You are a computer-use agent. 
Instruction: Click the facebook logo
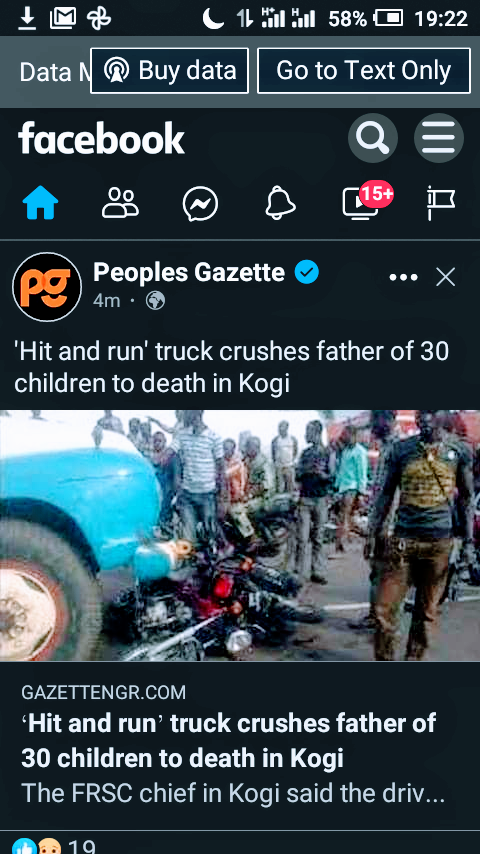pyautogui.click(x=102, y=138)
